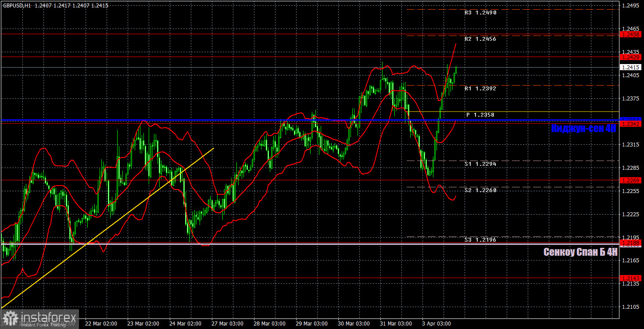Click the red level tag 1.2429
Screen dimensions: 644x329
631,57
